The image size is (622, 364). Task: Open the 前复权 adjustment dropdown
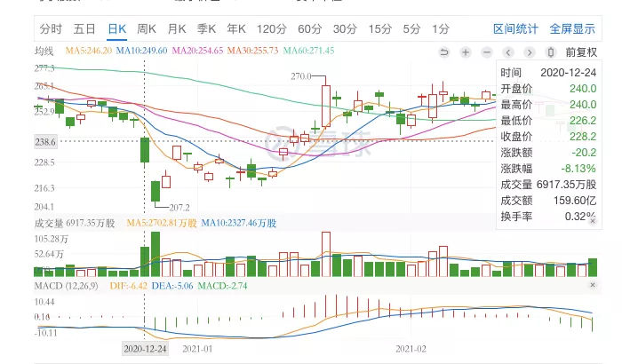[581, 51]
